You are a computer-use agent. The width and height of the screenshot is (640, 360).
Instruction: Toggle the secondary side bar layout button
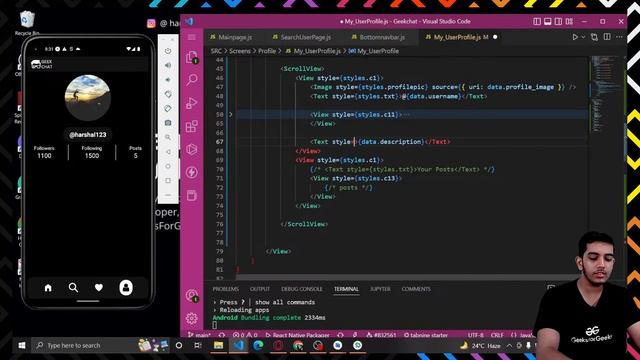click(x=558, y=21)
